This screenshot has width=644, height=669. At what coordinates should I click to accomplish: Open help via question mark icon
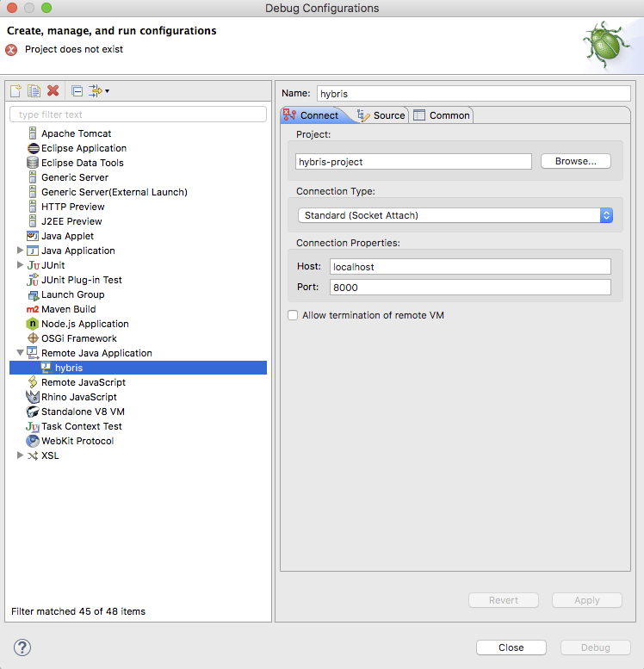pyautogui.click(x=22, y=647)
